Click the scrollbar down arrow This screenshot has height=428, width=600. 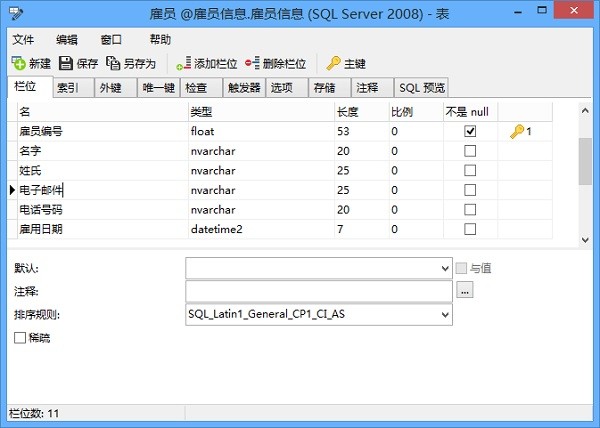pyautogui.click(x=585, y=240)
